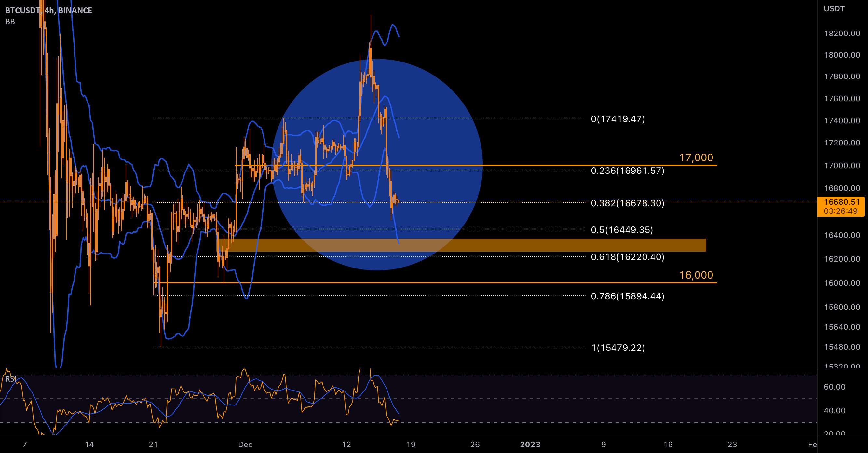Click the 16,000 horizontal line label
The width and height of the screenshot is (868, 453).
point(696,275)
